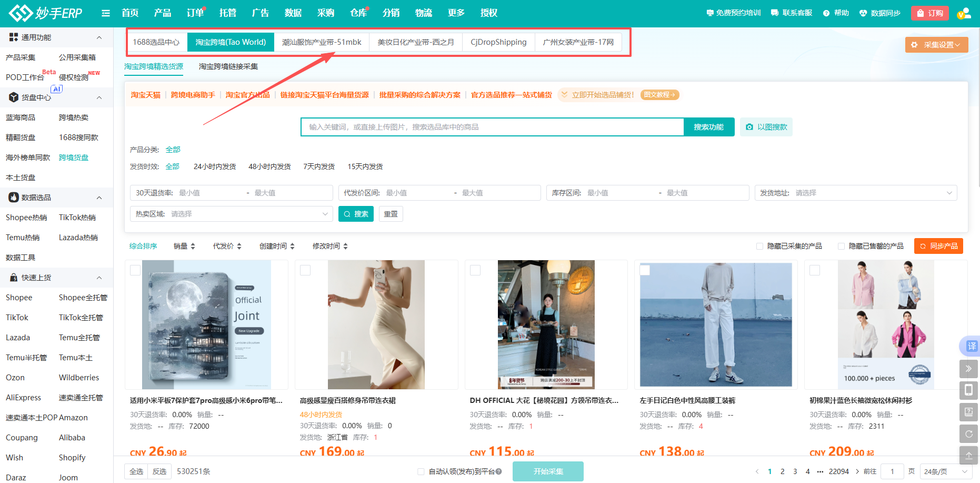The image size is (980, 483).
Task: Click the help book icon in floating sidebar
Action: point(968,412)
